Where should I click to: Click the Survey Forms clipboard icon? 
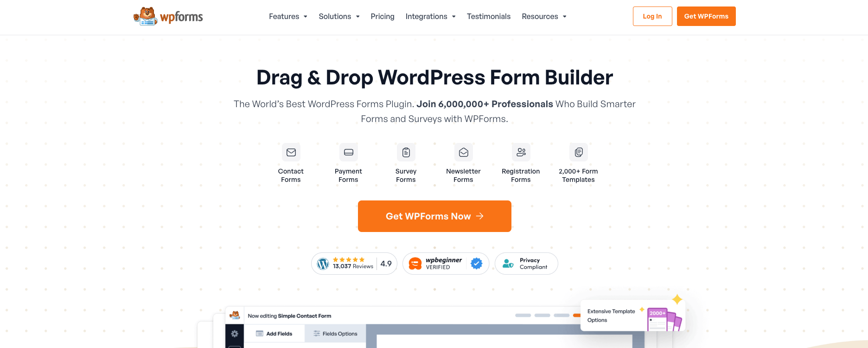tap(406, 152)
